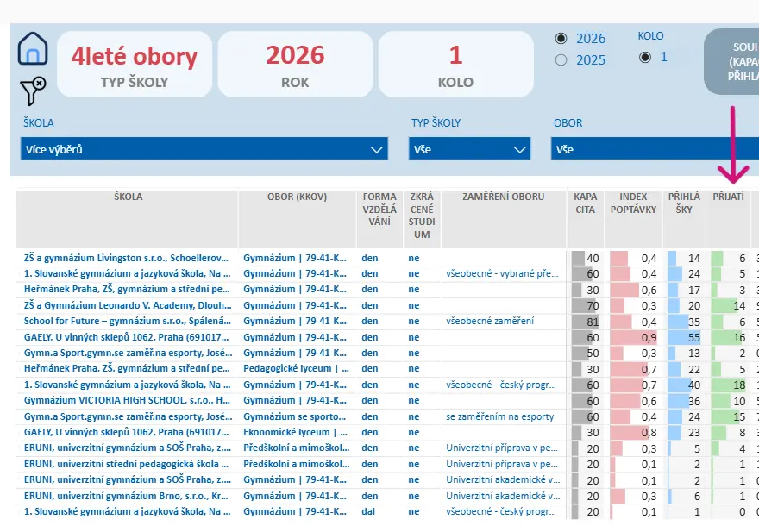Click the PŘIJATÍ column header
This screenshot has height=532, width=759.
pos(728,197)
